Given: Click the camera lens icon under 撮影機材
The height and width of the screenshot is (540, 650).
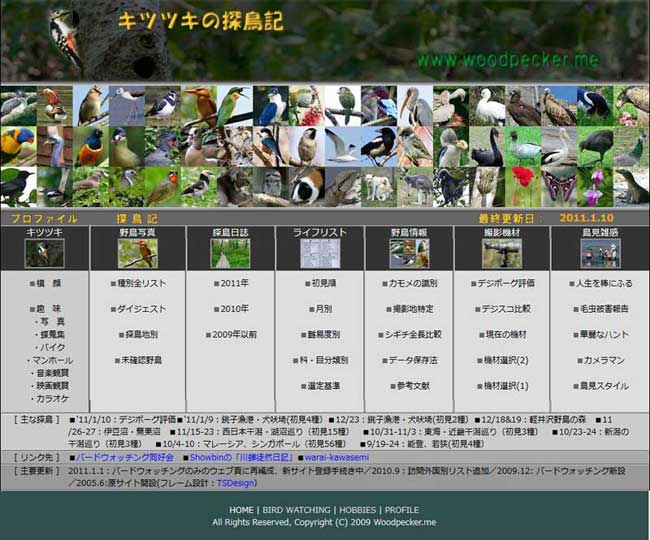Looking at the screenshot, I should (x=501, y=253).
